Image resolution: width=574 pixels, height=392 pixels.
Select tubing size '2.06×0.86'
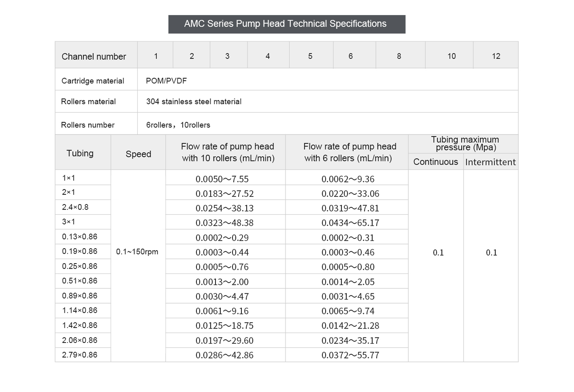pos(80,340)
